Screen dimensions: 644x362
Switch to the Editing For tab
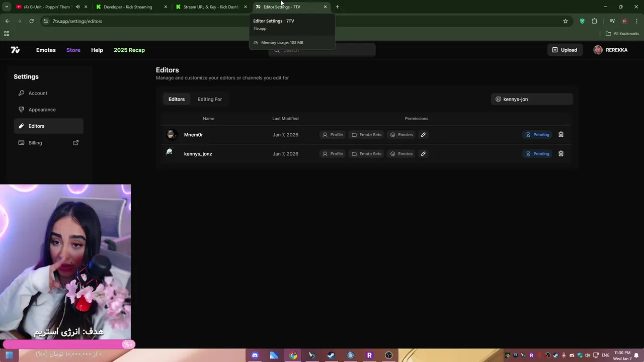(210, 99)
